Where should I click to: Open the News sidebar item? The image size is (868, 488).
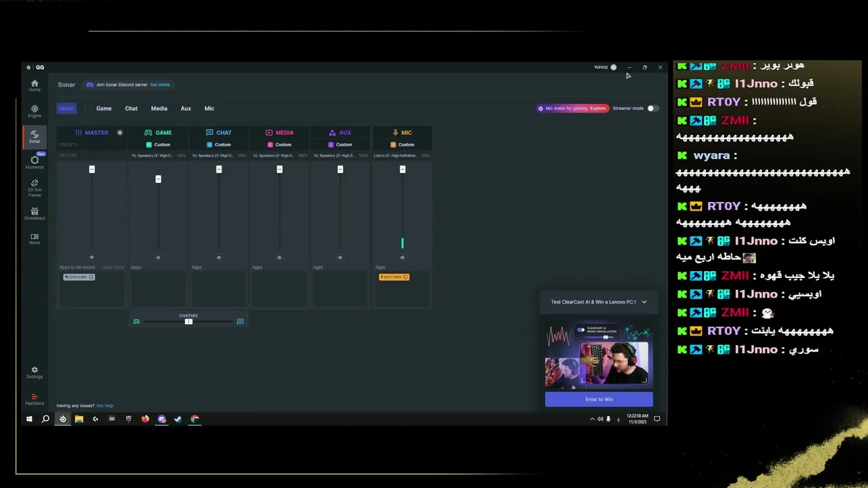pos(35,239)
